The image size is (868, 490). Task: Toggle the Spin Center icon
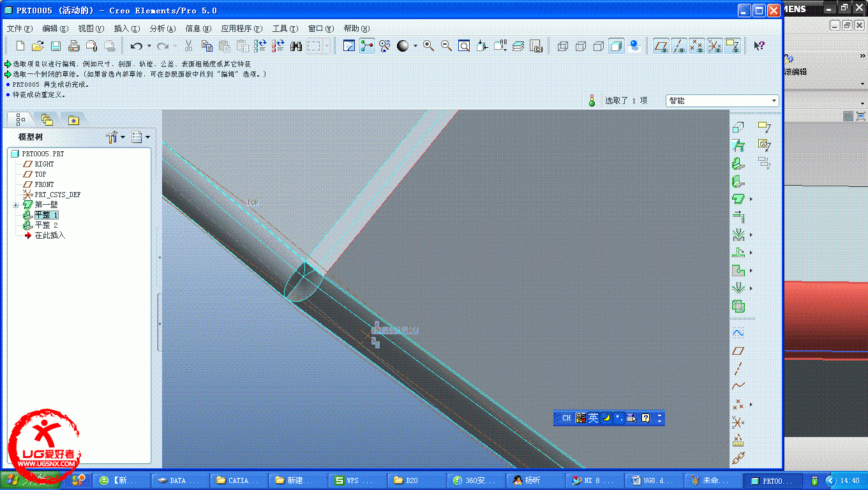click(367, 46)
